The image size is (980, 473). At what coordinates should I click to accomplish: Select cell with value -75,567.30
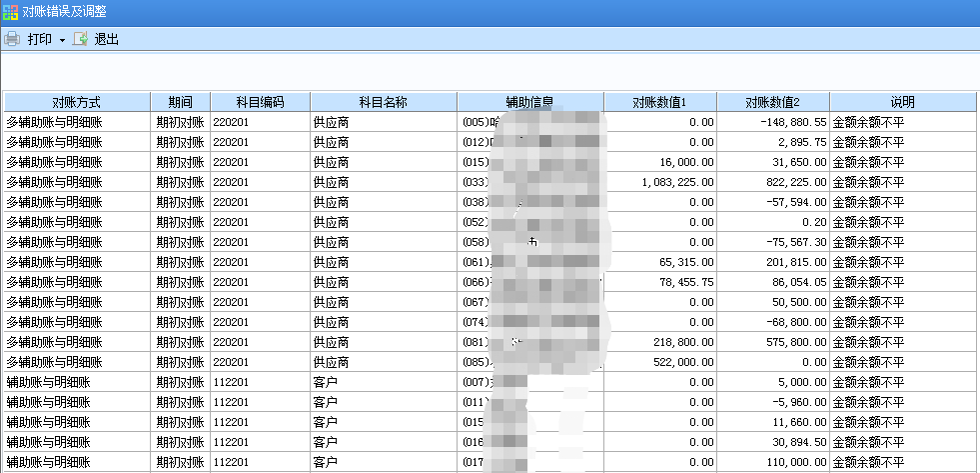(774, 242)
